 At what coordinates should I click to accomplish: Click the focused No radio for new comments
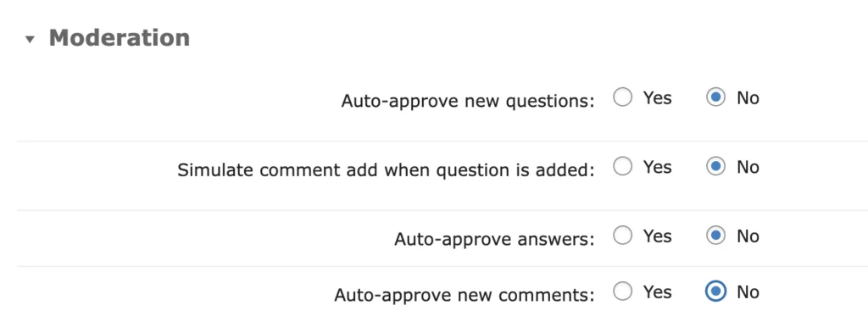715,291
